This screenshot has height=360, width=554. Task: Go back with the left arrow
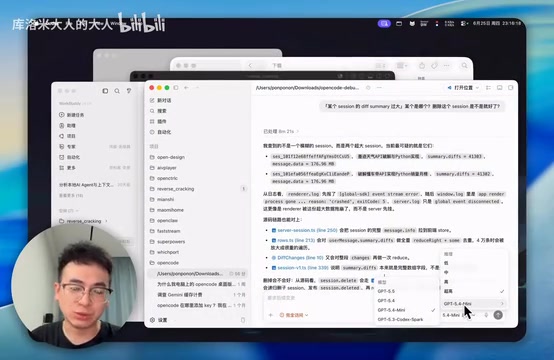(186, 88)
